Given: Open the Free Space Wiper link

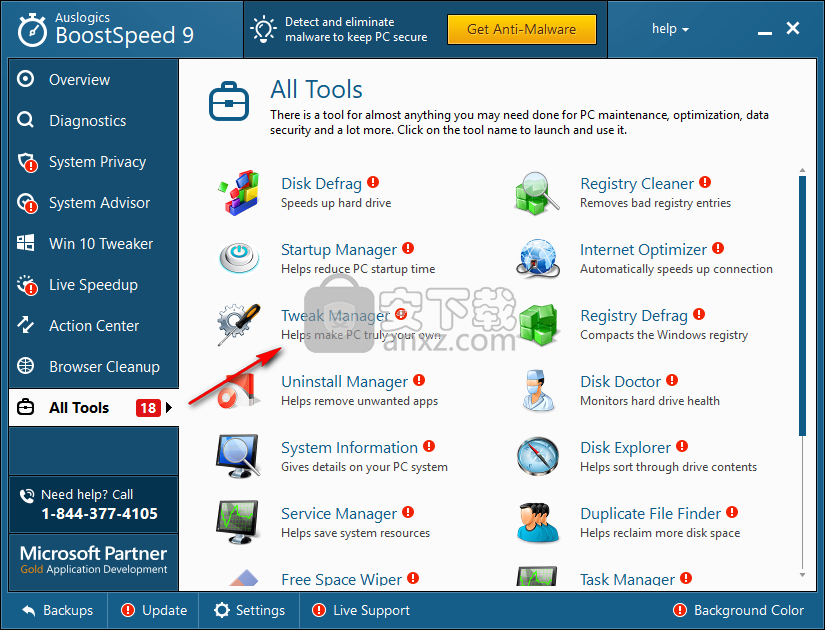Looking at the screenshot, I should coord(341,579).
